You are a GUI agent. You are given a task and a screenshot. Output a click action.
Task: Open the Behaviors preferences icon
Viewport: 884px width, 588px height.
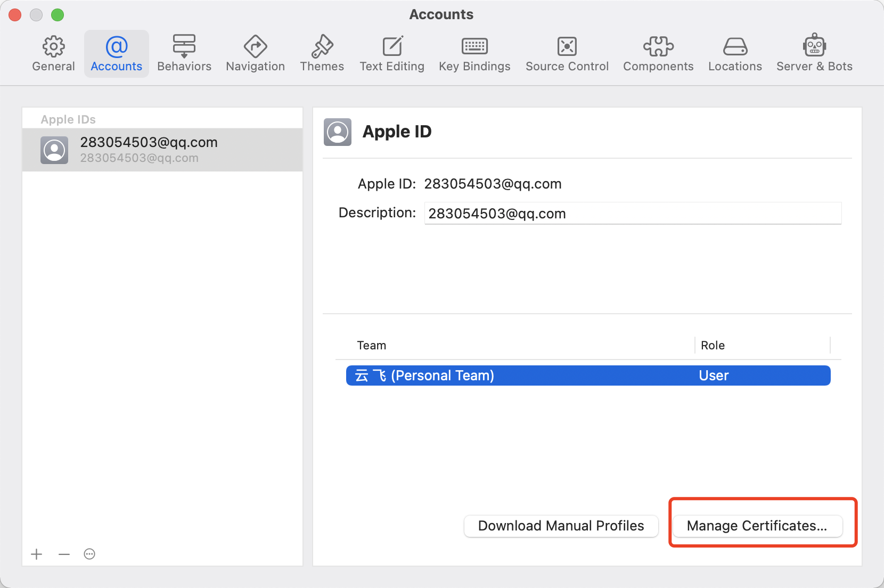point(184,46)
